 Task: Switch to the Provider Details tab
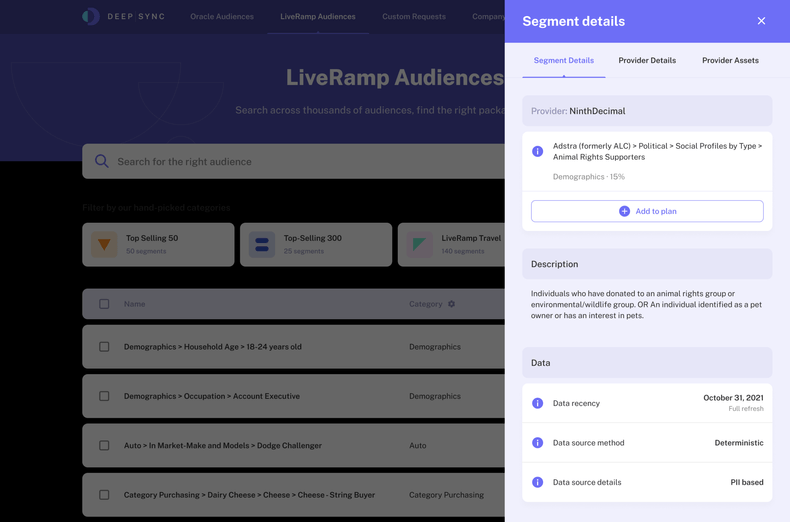[647, 60]
